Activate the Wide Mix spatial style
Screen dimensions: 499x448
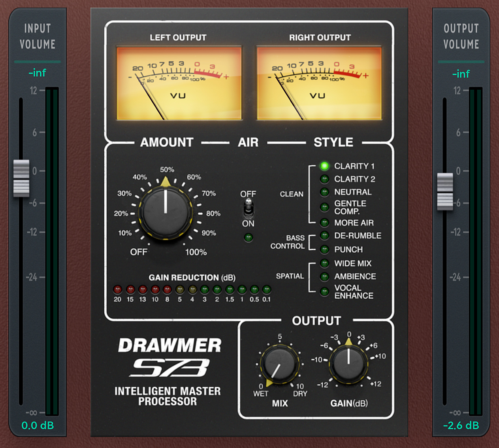324,263
